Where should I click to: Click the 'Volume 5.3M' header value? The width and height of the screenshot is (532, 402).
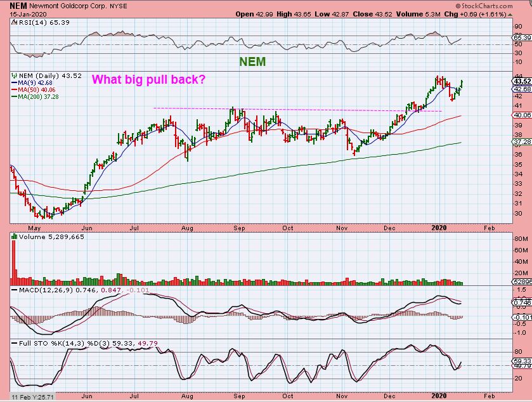pos(418,14)
